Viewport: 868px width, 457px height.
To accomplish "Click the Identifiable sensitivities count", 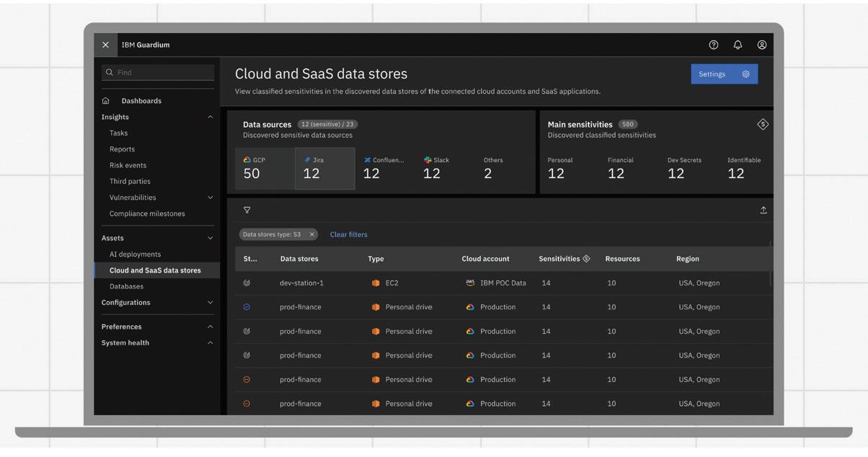I will click(735, 174).
